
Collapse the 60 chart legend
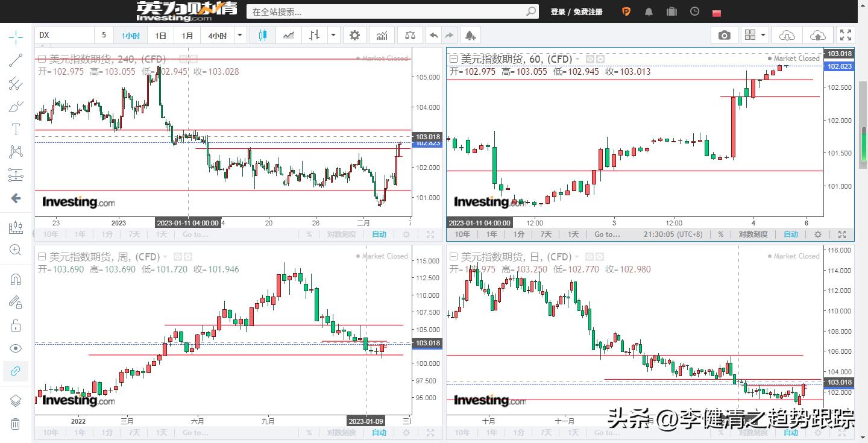(453, 58)
